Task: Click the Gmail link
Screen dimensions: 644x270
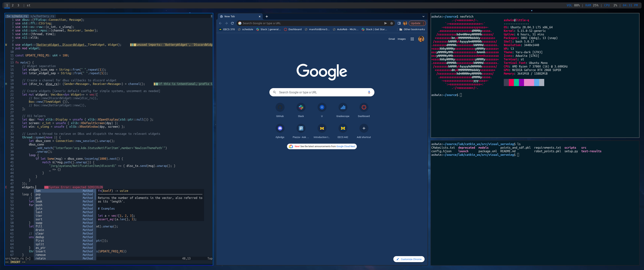Action: (x=391, y=39)
